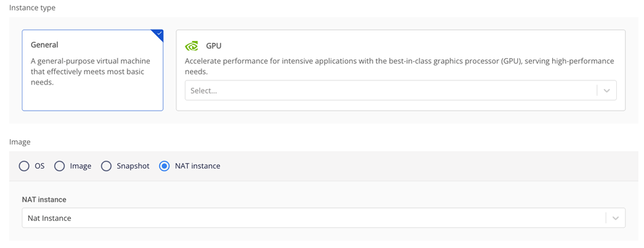
Task: Choose the Image radio button
Action: [x=59, y=166]
